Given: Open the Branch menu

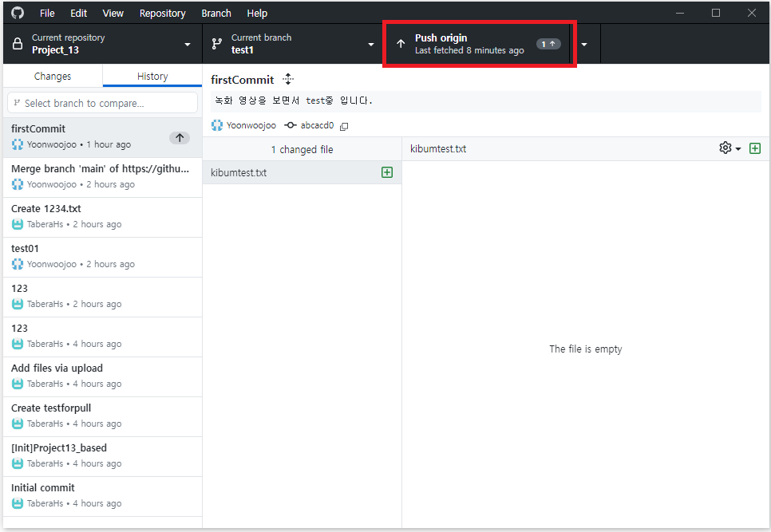Looking at the screenshot, I should point(215,14).
